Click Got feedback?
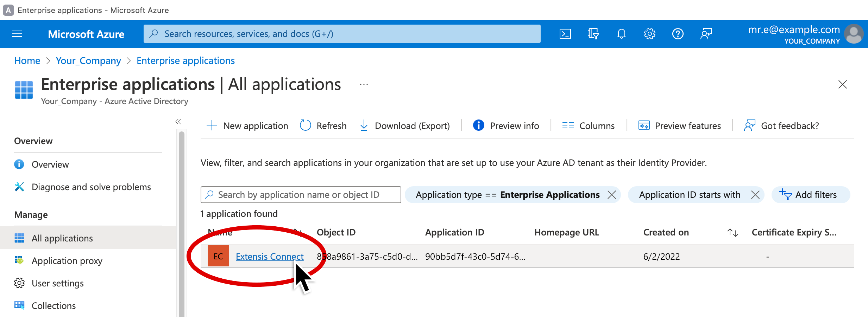Image resolution: width=868 pixels, height=317 pixels. point(781,125)
